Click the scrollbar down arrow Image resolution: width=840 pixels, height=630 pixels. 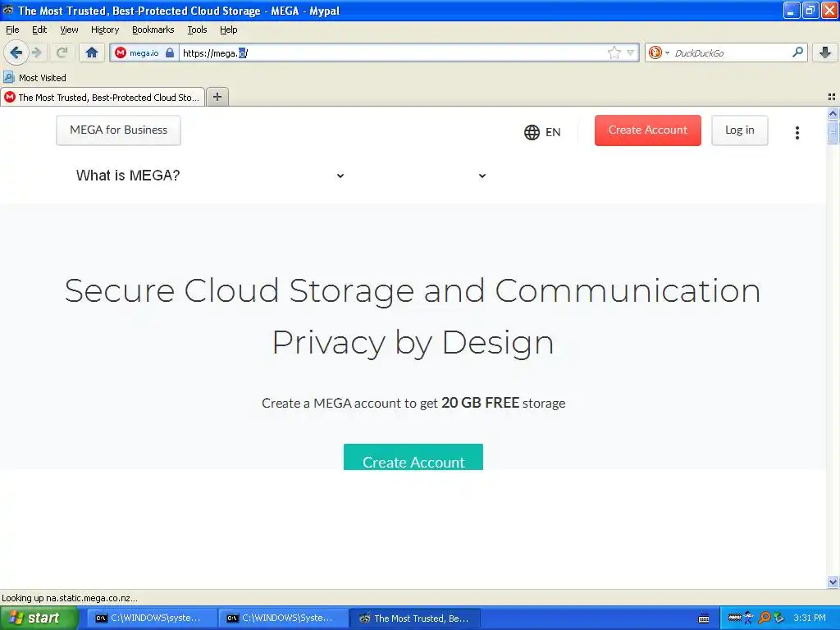[x=833, y=582]
